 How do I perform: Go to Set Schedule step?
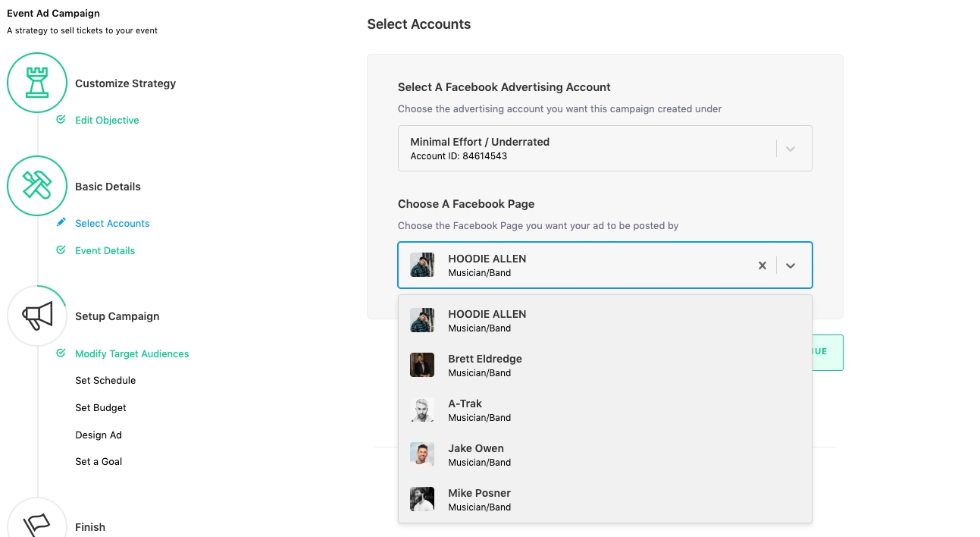[x=105, y=380]
